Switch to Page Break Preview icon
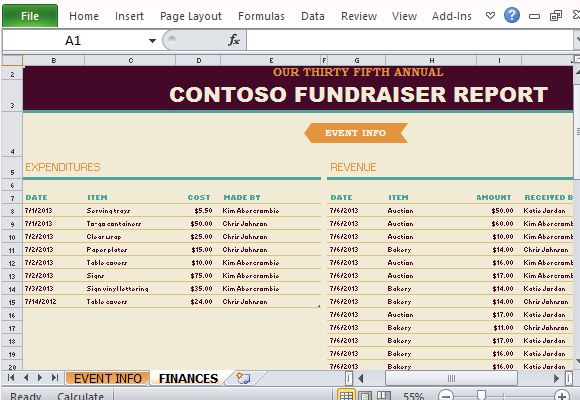Image resolution: width=580 pixels, height=400 pixels. point(384,396)
